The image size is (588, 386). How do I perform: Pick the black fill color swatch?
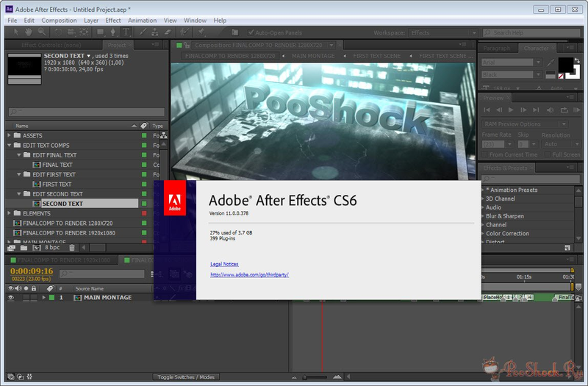coord(565,65)
